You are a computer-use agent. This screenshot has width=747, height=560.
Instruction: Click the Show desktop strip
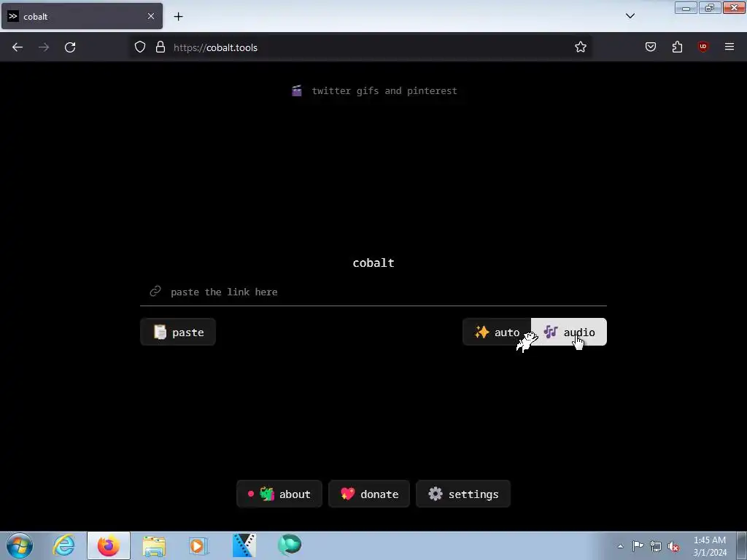(x=742, y=546)
